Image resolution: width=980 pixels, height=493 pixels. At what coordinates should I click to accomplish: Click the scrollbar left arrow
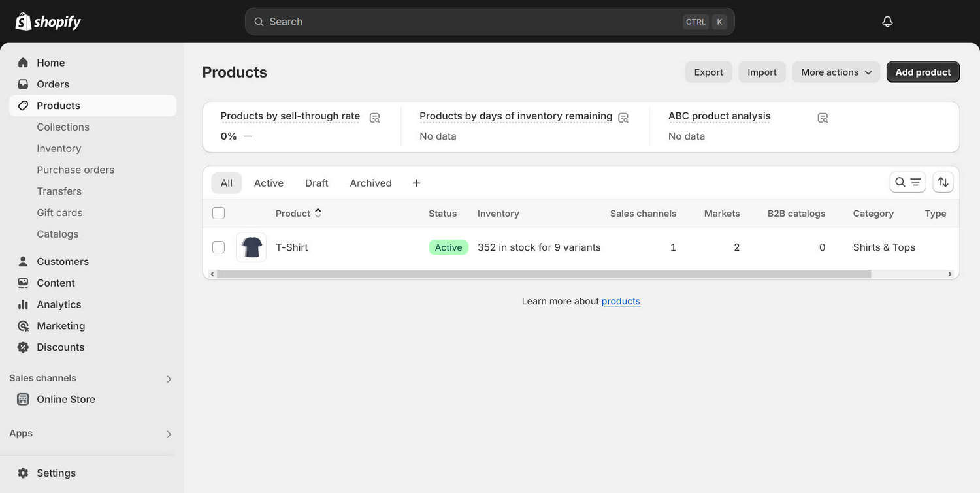212,274
